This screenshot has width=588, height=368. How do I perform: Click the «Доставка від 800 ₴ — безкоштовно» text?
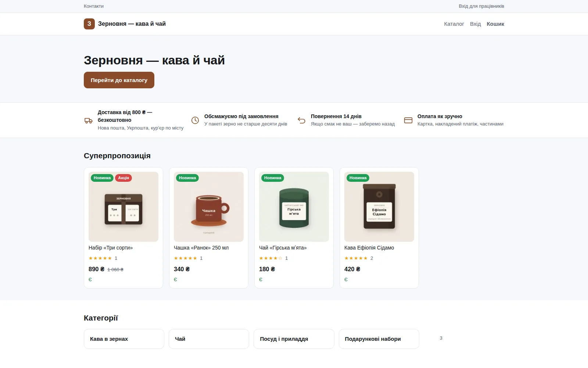[125, 116]
